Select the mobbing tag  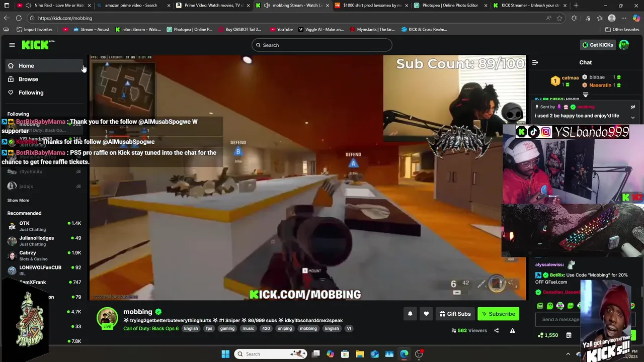tap(308, 328)
